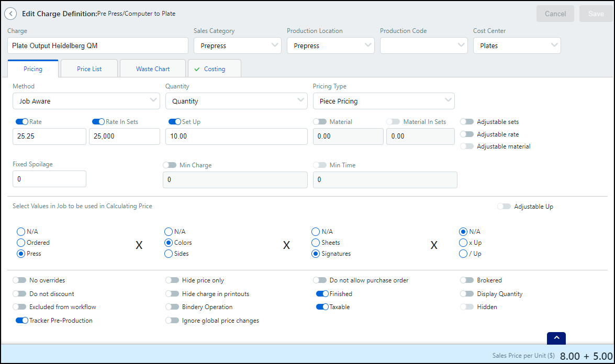Enable the No overrides switch

pyautogui.click(x=19, y=280)
